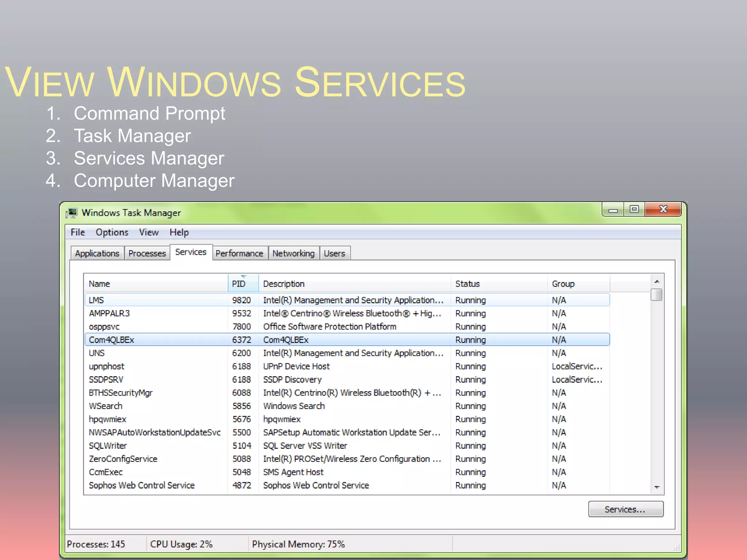Click the Task Manager title bar icon
The width and height of the screenshot is (747, 560).
coord(72,213)
